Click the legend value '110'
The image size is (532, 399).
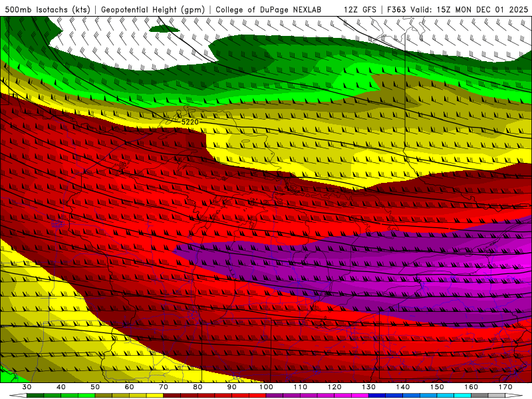[x=301, y=387]
